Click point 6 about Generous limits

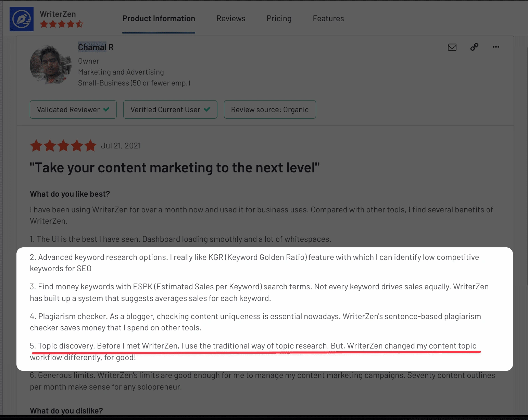[262, 381]
